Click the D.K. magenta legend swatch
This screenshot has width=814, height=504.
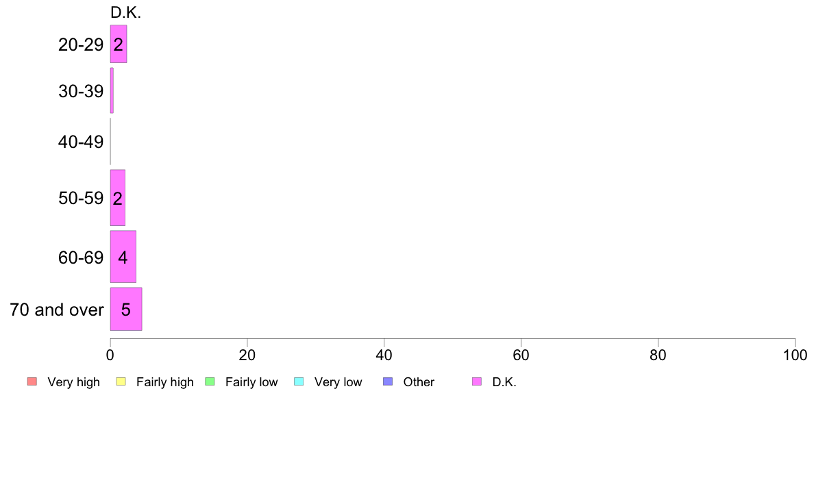pos(477,381)
